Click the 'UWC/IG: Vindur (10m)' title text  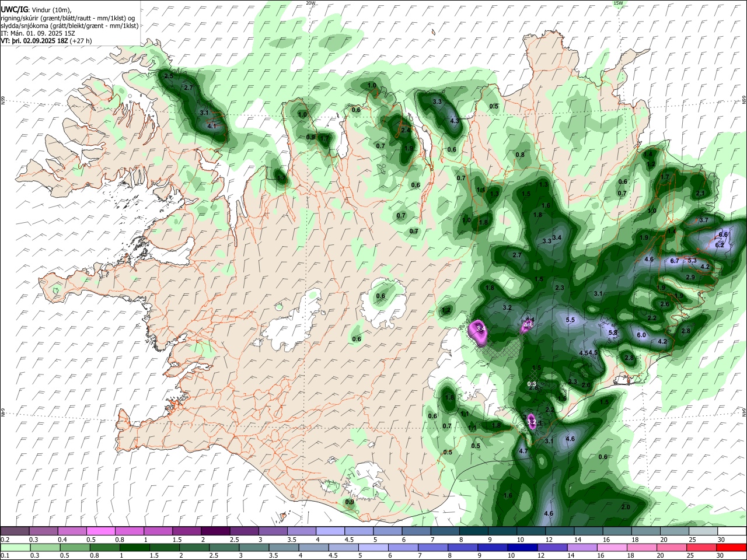coord(37,10)
